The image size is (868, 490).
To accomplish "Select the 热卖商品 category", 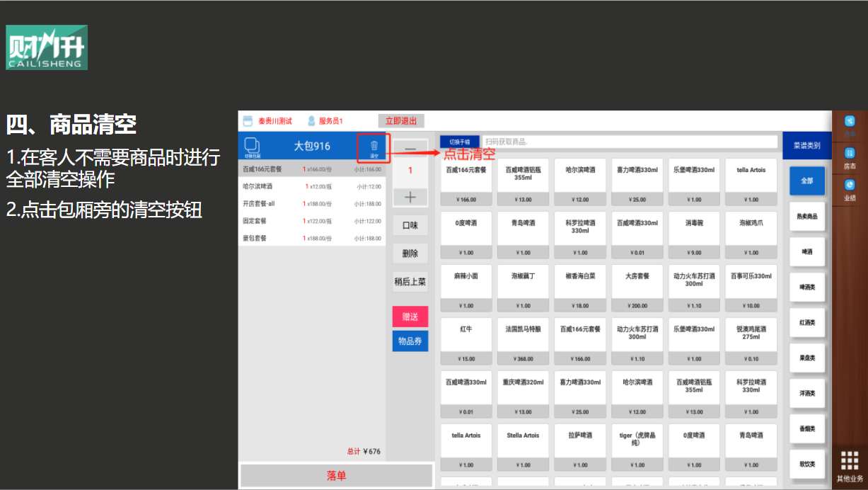I will 807,216.
